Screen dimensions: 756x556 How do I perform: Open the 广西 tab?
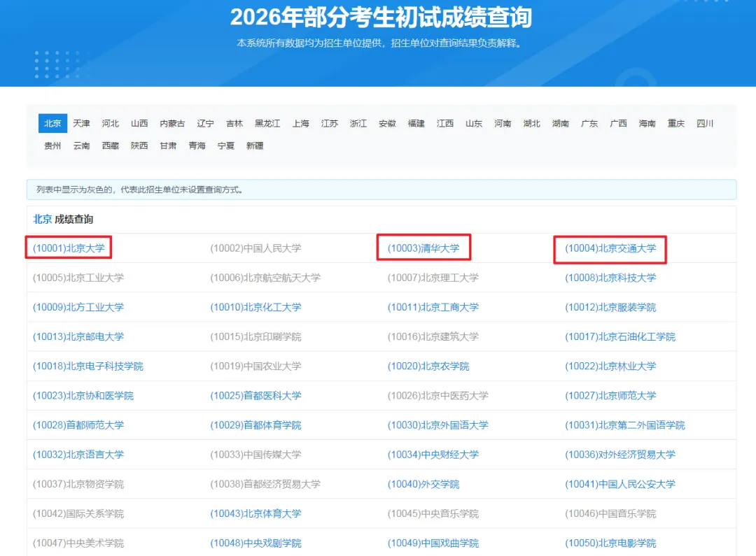pos(618,123)
